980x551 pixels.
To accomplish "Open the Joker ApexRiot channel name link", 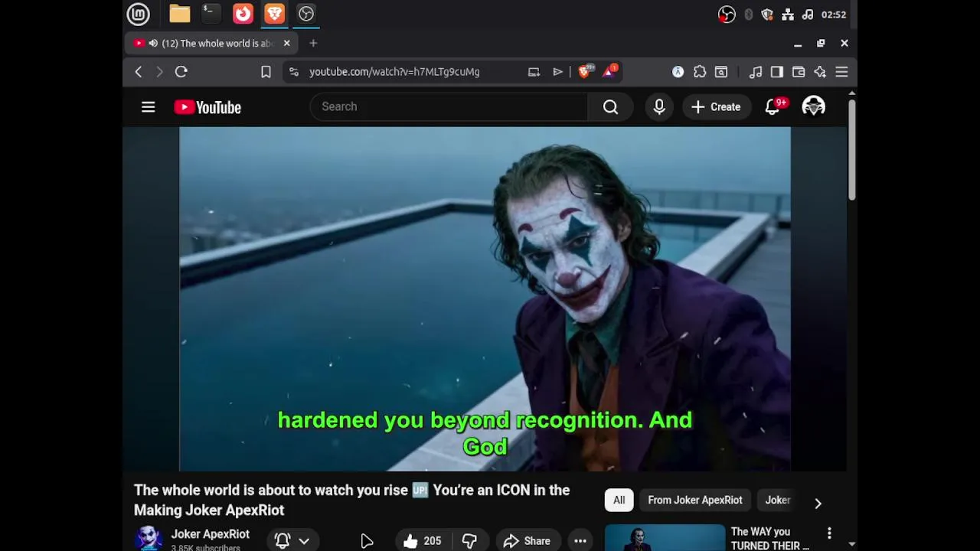I will [x=210, y=534].
